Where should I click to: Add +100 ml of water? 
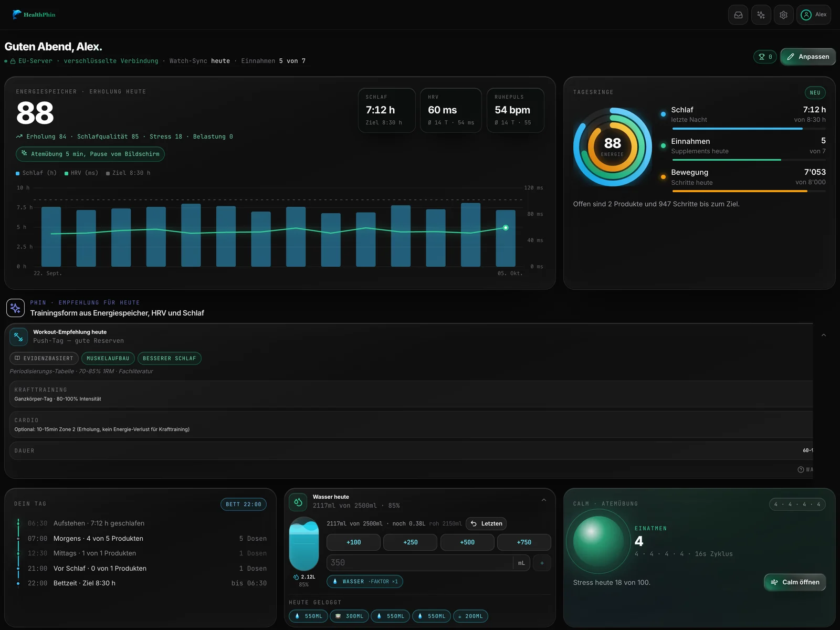click(x=353, y=542)
